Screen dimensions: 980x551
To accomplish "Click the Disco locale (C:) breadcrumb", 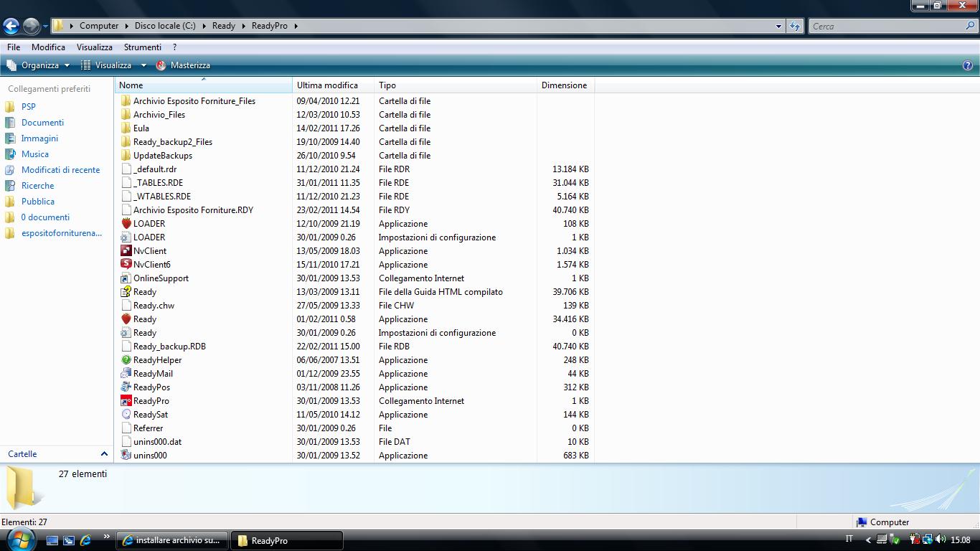I will [165, 26].
